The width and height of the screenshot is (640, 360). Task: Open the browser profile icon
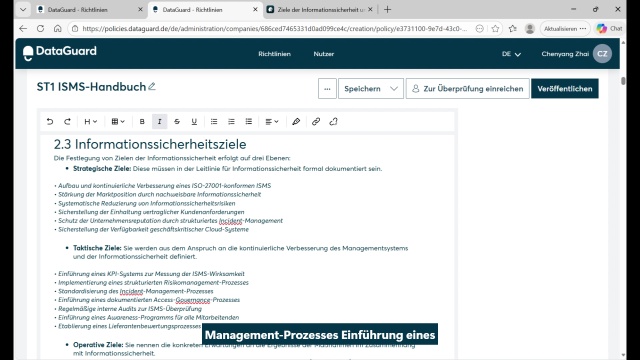tap(530, 29)
